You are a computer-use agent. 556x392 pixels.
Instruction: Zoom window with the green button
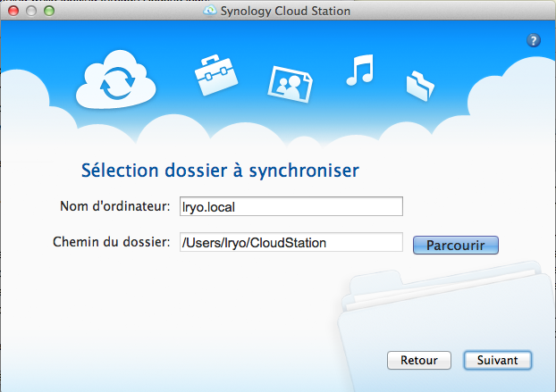pos(49,11)
